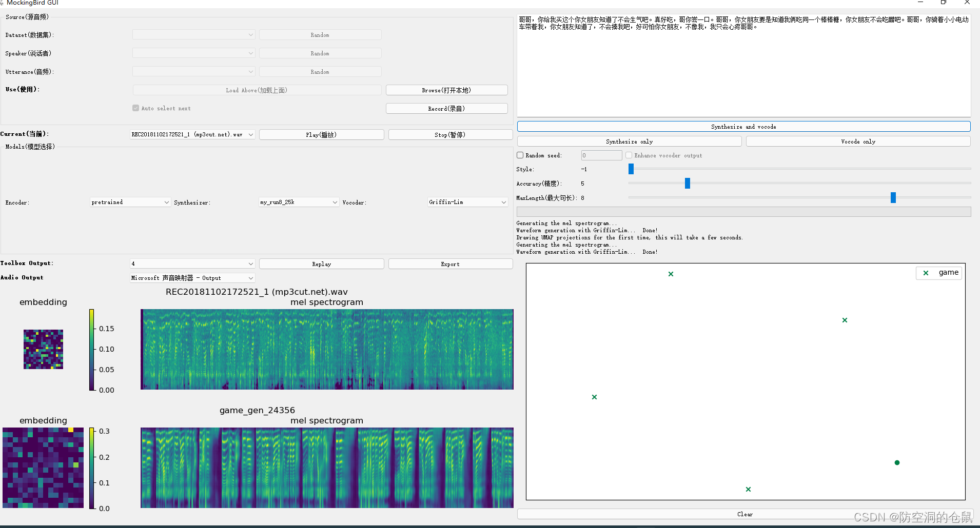Click inside the random seed input field
This screenshot has width=980, height=528.
(x=601, y=155)
